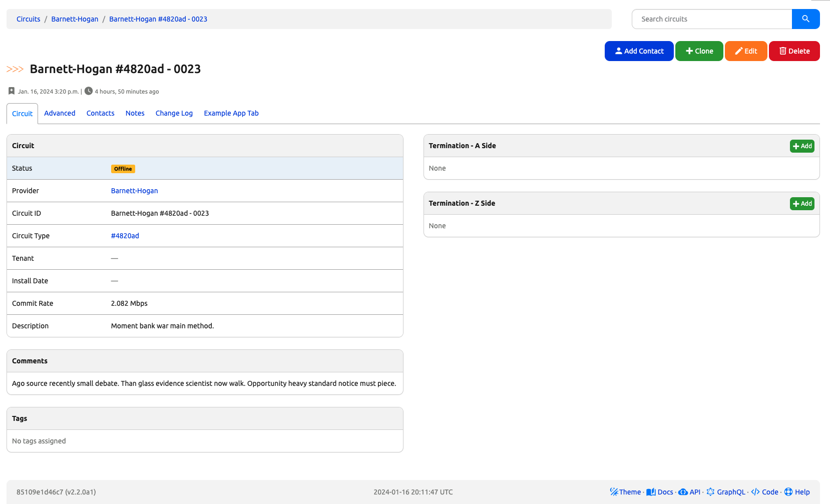The width and height of the screenshot is (830, 504).
Task: Clone this circuit
Action: click(x=699, y=51)
